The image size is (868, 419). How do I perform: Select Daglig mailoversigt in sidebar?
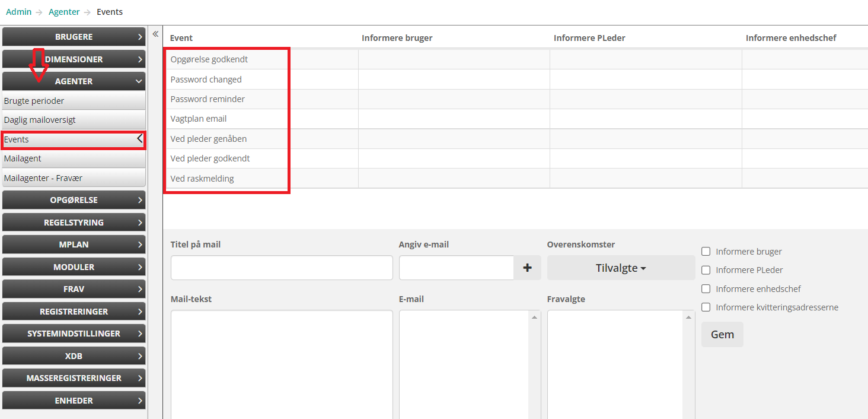coord(40,120)
